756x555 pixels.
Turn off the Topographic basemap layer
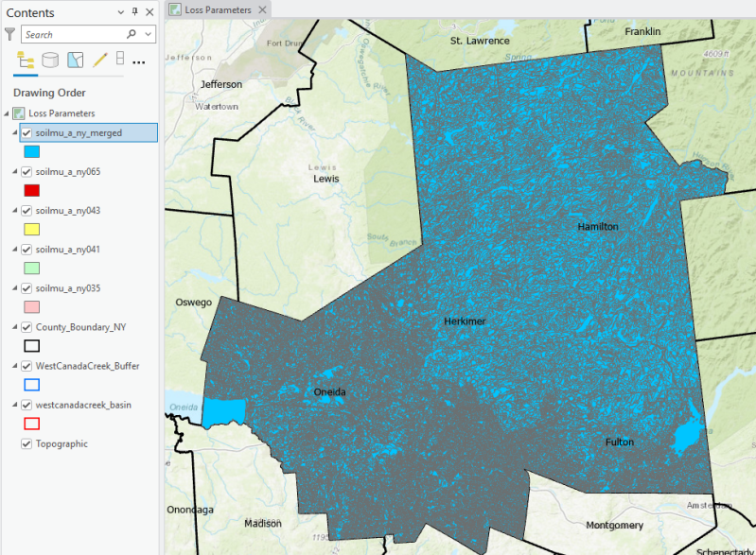click(x=26, y=443)
